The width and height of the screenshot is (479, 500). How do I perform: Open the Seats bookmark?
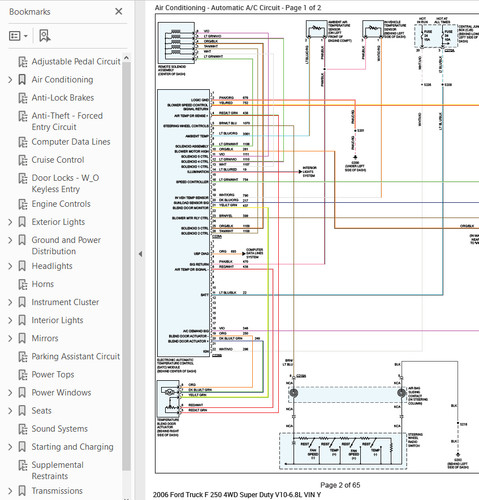tap(41, 411)
